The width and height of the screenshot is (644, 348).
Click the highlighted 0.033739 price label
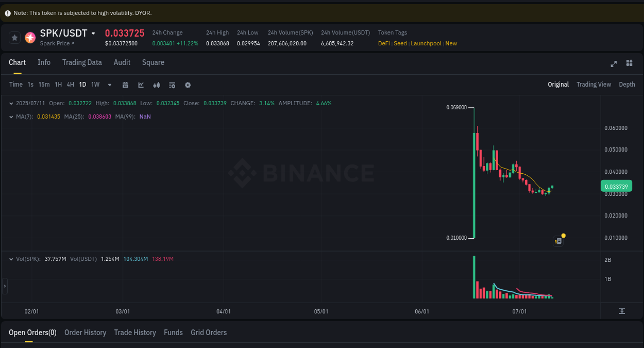pos(616,186)
